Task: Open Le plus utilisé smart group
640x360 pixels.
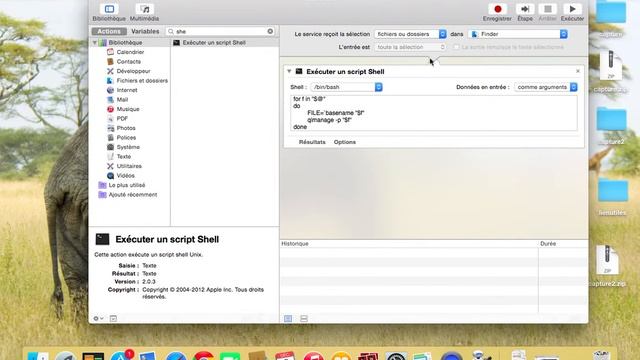Action: tap(127, 185)
